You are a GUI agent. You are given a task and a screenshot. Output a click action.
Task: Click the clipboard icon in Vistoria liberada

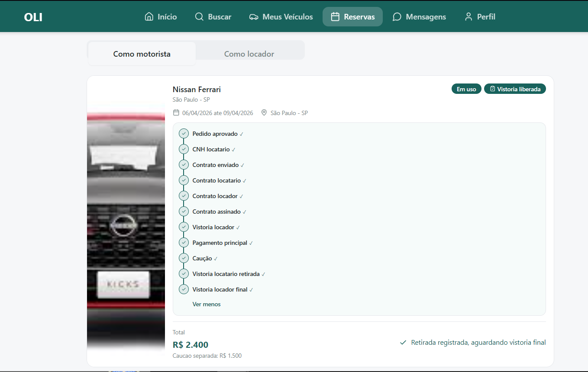pyautogui.click(x=492, y=89)
